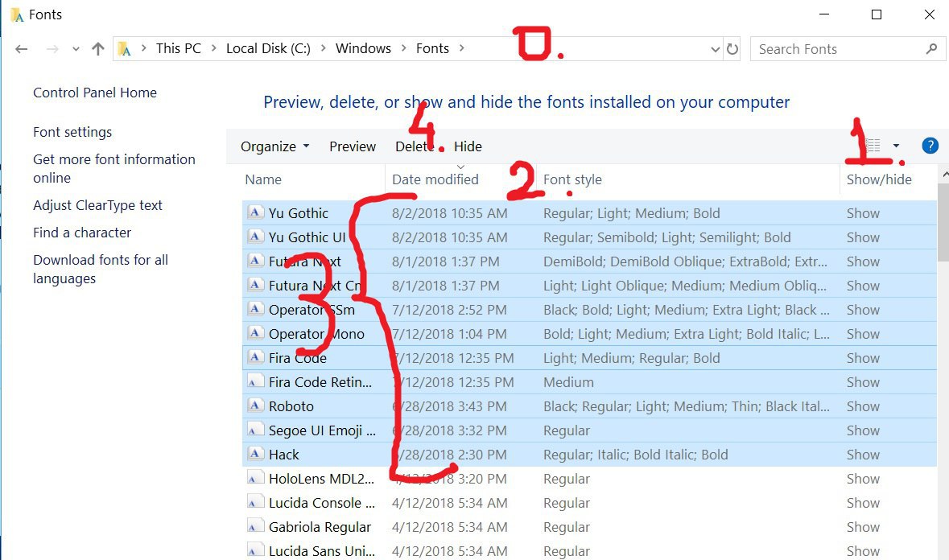
Task: Open the Help question mark button
Action: (930, 146)
